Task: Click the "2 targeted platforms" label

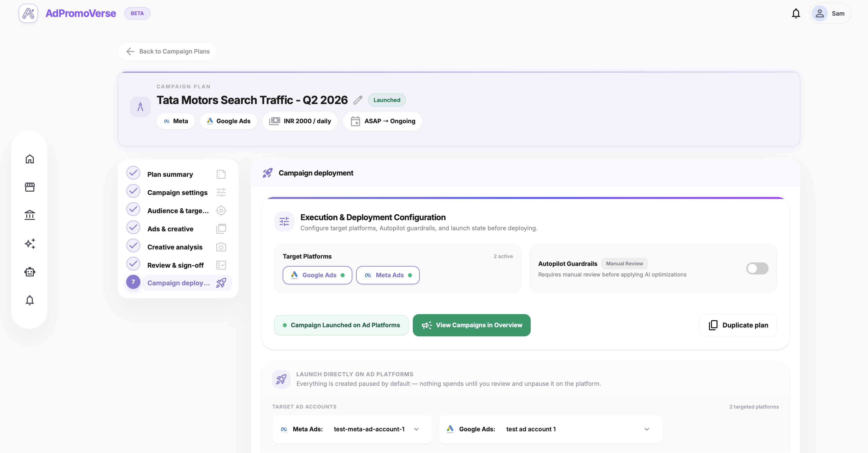Action: 754,407
